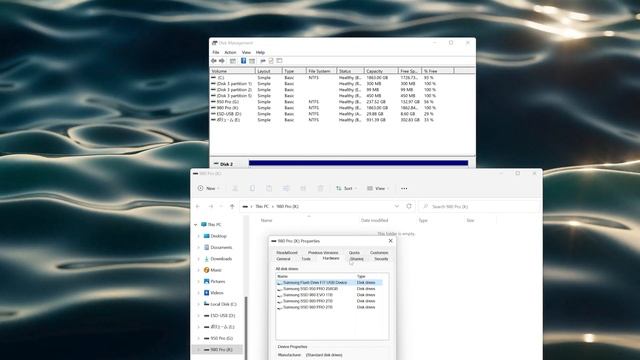Select Samsung Flash Drive FIT USB Device row
Viewport: 640px width, 360px height.
point(329,282)
